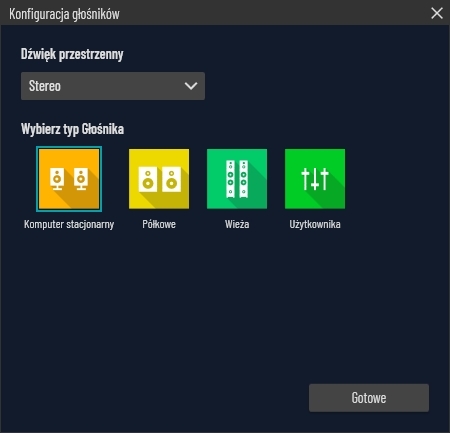Select the orange Komputer stacjonarny speaker tile
Viewport: 450px width, 433px height.
click(69, 179)
